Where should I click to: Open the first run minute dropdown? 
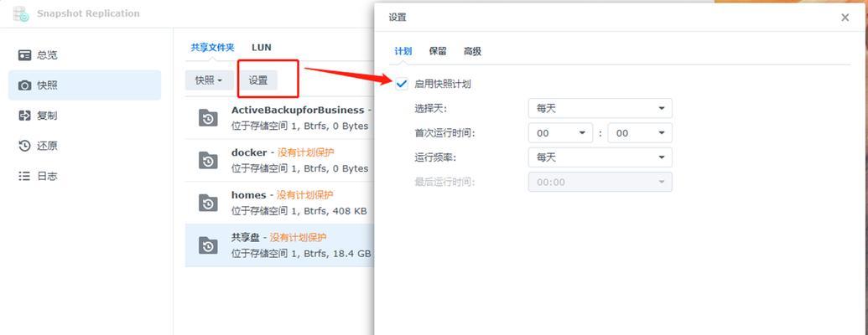point(640,133)
